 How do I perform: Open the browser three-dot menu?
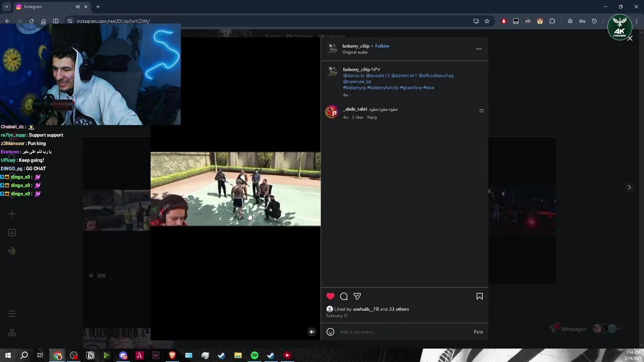637,21
